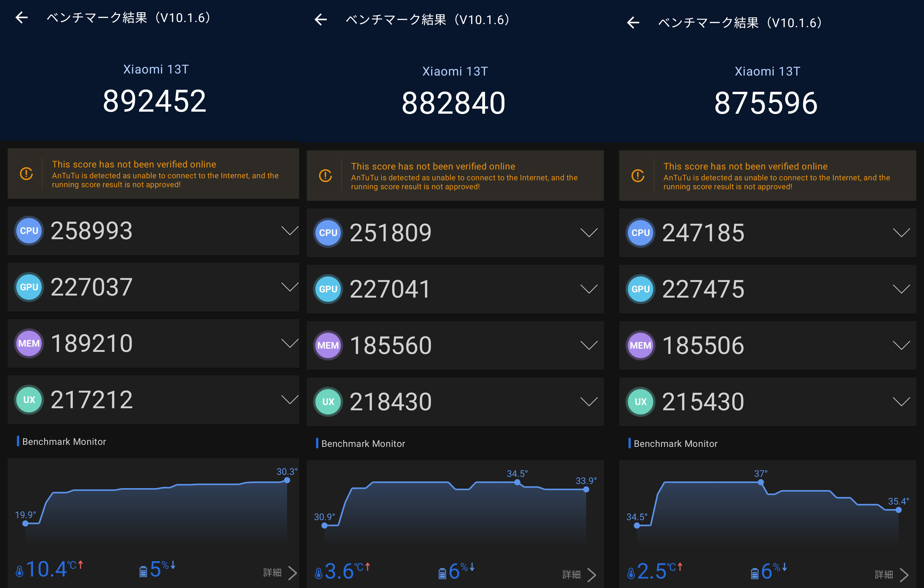The image size is (924, 588).
Task: Expand the GPU score 227475 row
Action: [x=901, y=289]
